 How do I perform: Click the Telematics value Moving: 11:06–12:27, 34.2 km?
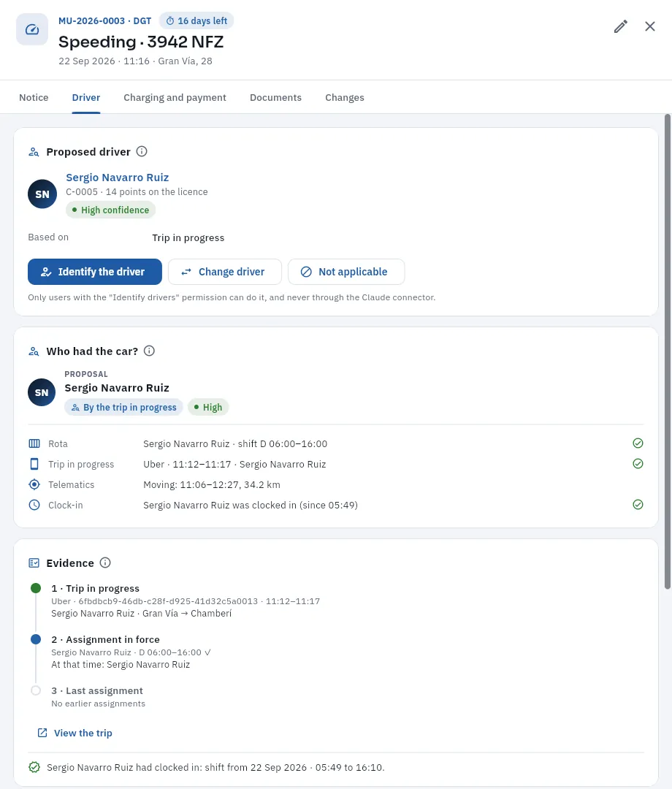[212, 484]
